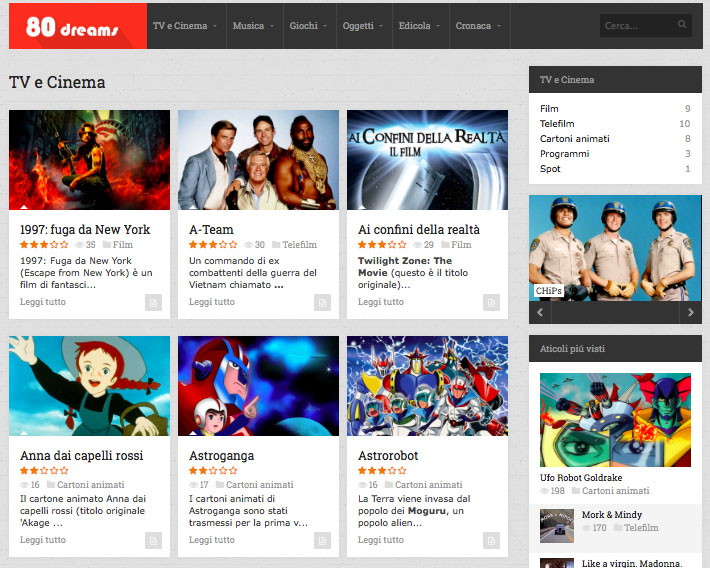This screenshot has height=568, width=710.
Task: Open the A-Team cast thumbnail
Action: (x=258, y=160)
